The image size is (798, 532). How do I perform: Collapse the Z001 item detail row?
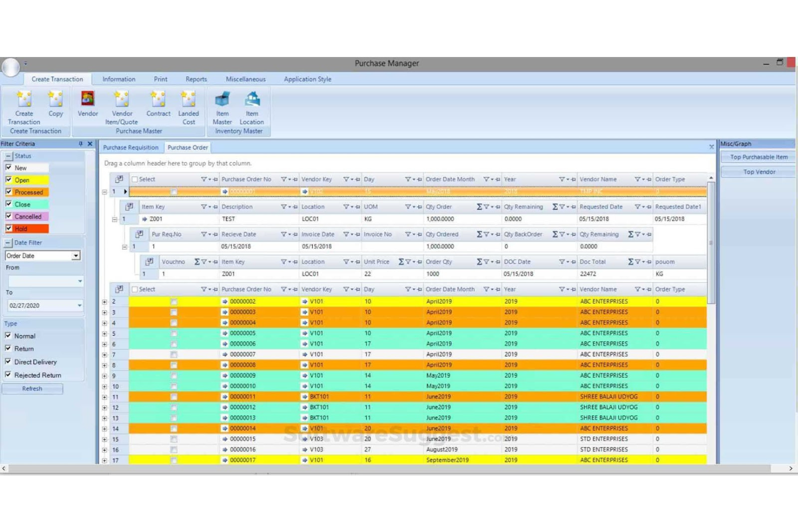pyautogui.click(x=114, y=219)
